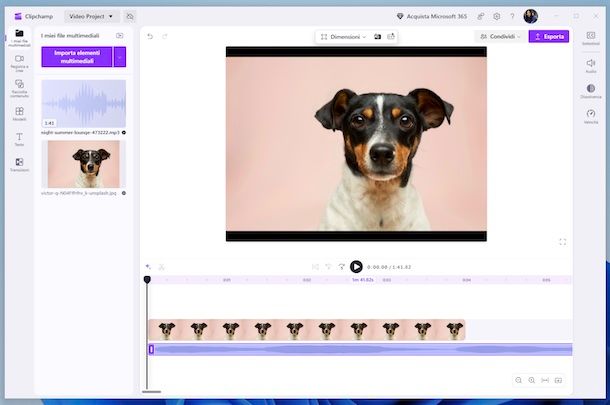The image size is (610, 405).
Task: Play the video preview
Action: tap(356, 266)
